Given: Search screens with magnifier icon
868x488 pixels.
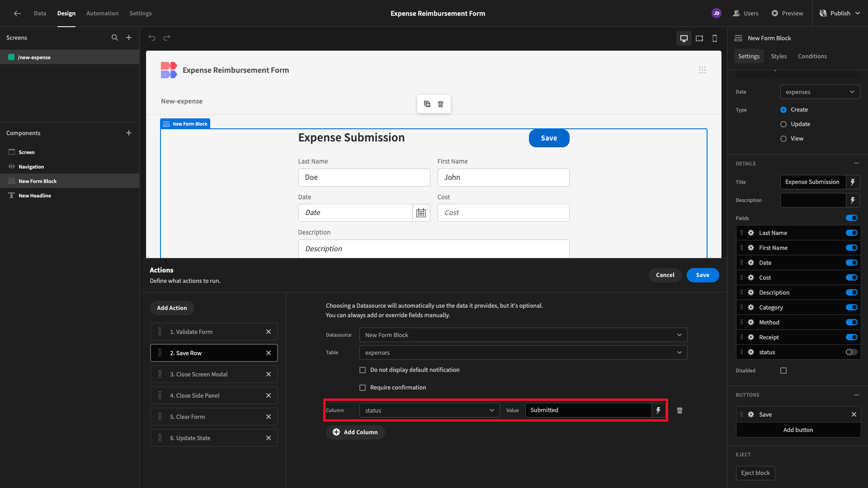Looking at the screenshot, I should 115,38.
